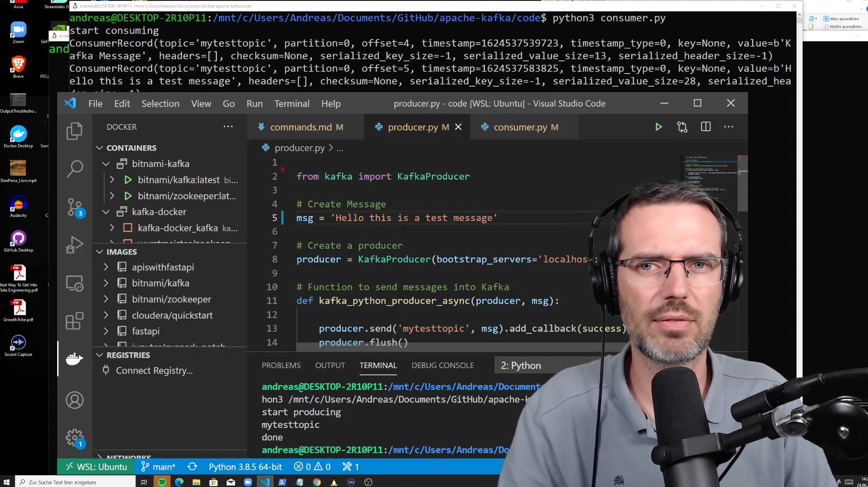This screenshot has height=487, width=868.
Task: Open the Remote Explorer view
Action: pos(74,283)
